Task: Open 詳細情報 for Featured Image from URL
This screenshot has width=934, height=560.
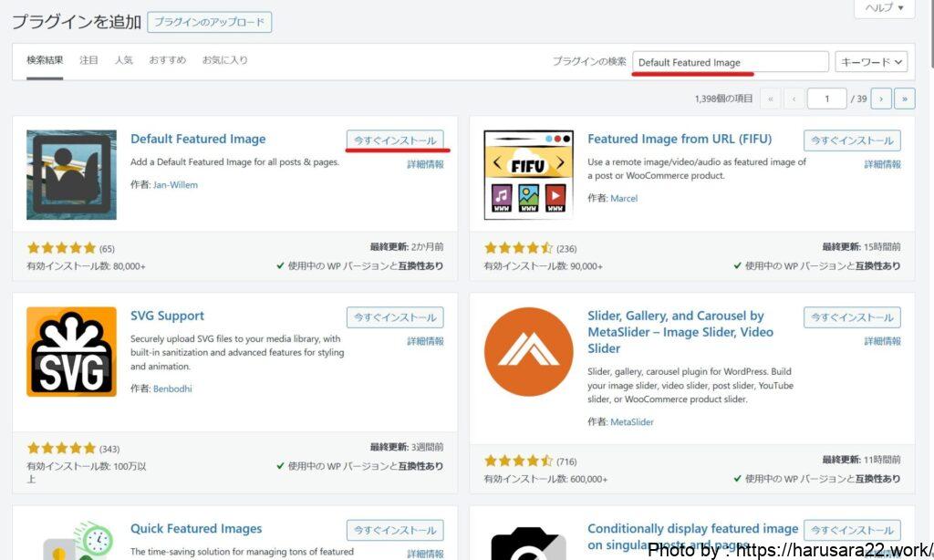Action: coord(882,164)
